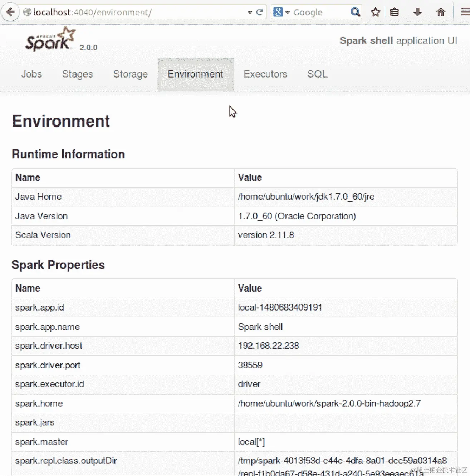470x476 pixels.
Task: Click the site identity globe icon
Action: [x=27, y=12]
